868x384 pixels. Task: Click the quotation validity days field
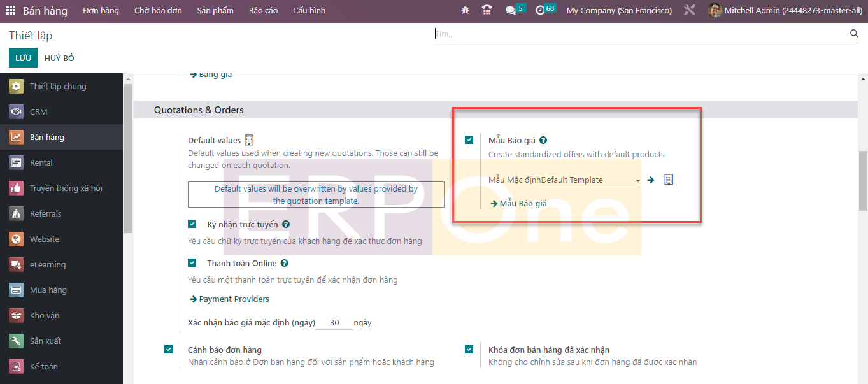334,323
